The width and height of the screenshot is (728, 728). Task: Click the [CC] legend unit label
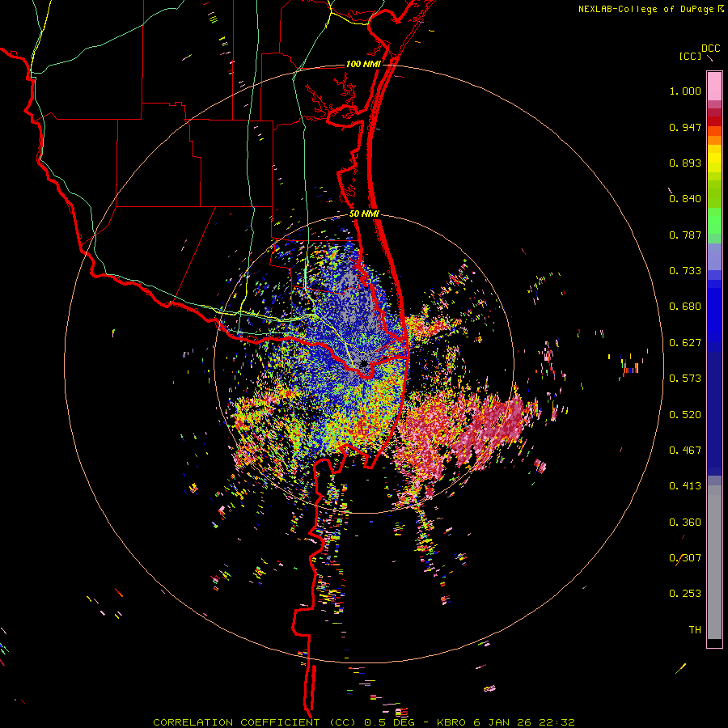tap(691, 56)
